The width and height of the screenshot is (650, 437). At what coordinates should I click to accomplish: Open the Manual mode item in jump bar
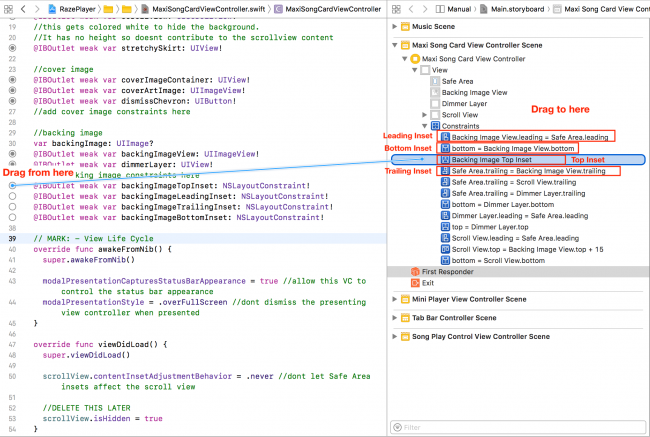click(x=460, y=8)
